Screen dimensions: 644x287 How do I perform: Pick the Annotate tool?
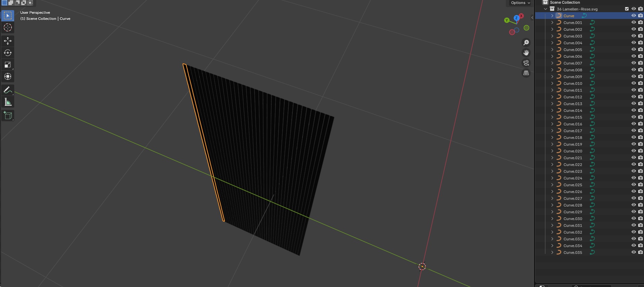[8, 90]
